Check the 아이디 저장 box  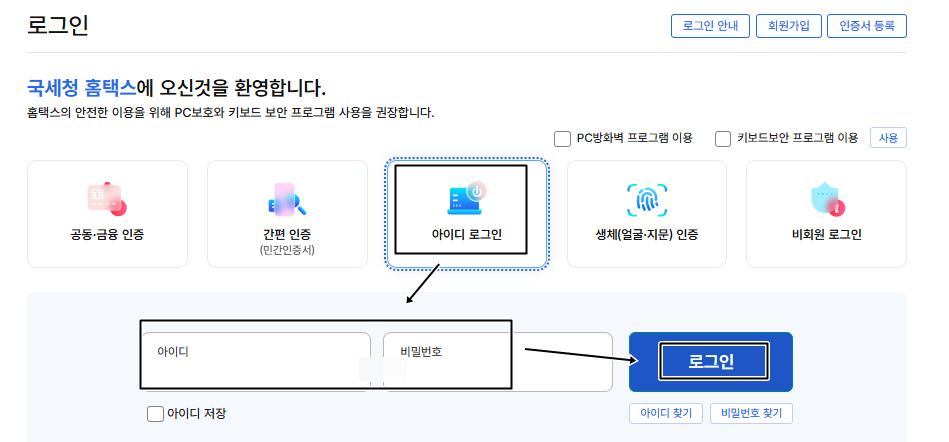155,414
